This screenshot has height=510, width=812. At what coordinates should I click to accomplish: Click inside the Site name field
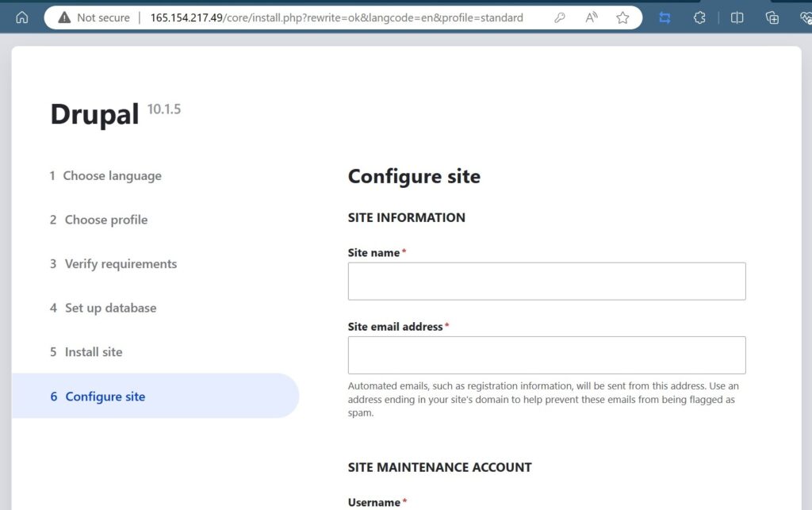[x=546, y=281]
